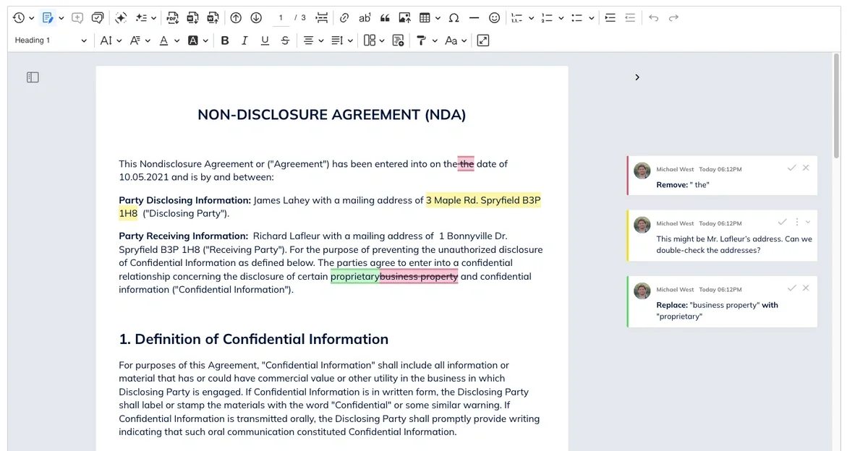Insert a link with the link icon

click(344, 18)
